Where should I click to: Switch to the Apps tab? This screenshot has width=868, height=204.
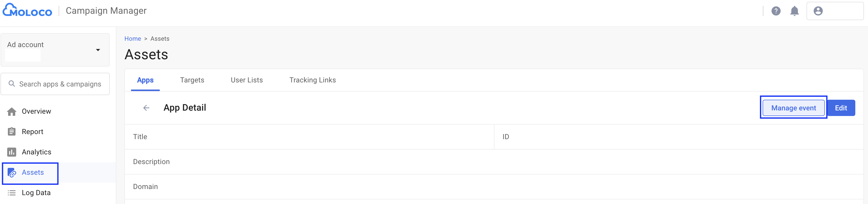[145, 80]
